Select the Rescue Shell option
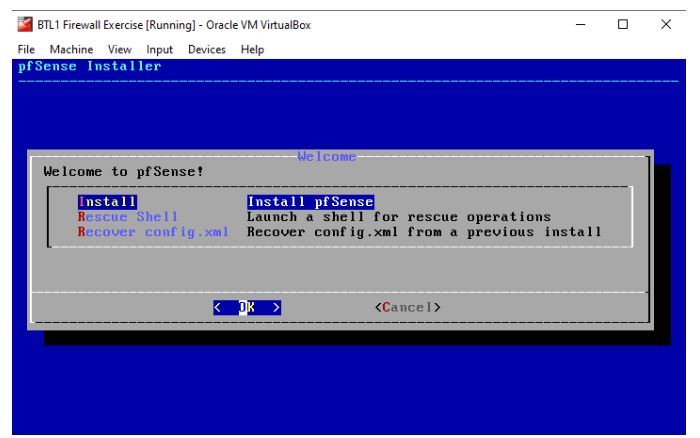700x438 pixels. tap(128, 217)
